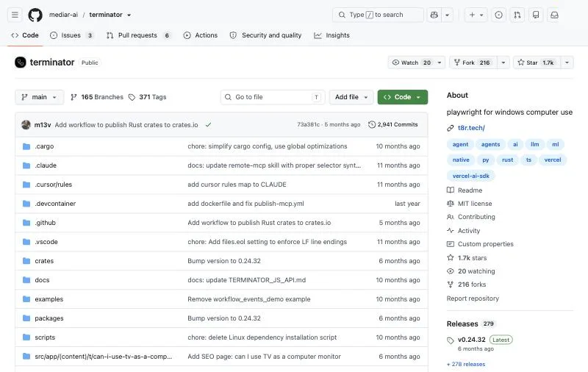Image resolution: width=588 pixels, height=372 pixels.
Task: Click the tag icon beside v0.24.32 release
Action: coord(451,340)
